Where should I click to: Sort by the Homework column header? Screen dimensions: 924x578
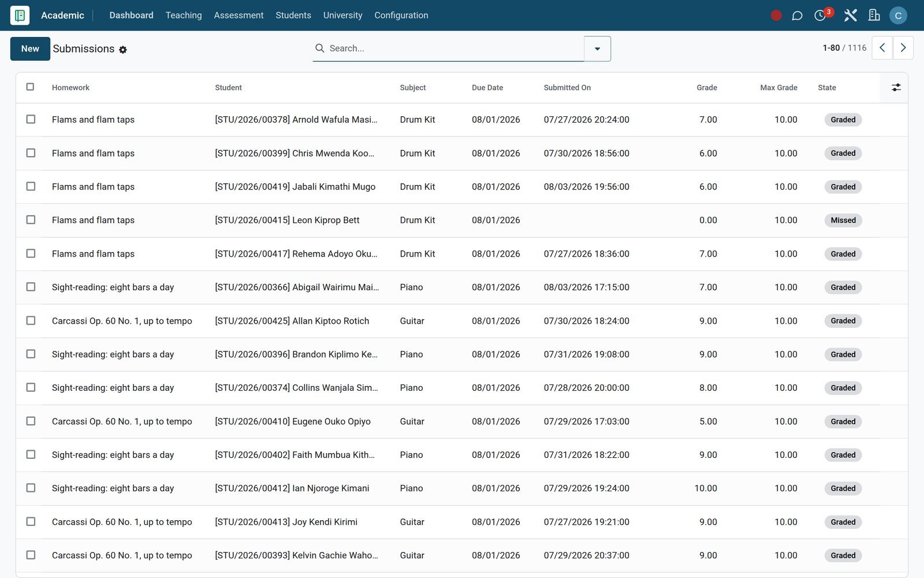[x=70, y=88]
